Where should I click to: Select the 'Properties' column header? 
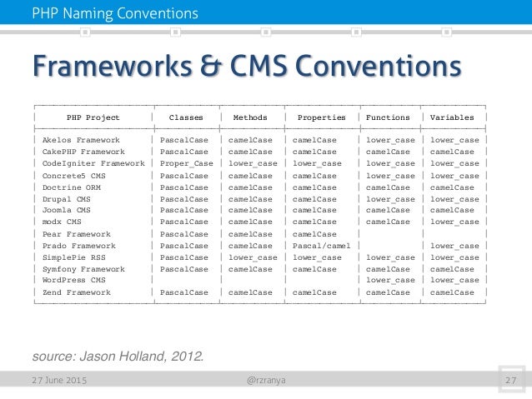pos(321,117)
